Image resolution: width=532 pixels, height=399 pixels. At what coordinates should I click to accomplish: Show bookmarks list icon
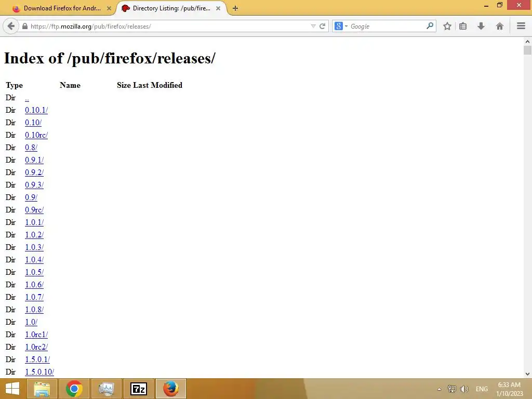point(463,26)
